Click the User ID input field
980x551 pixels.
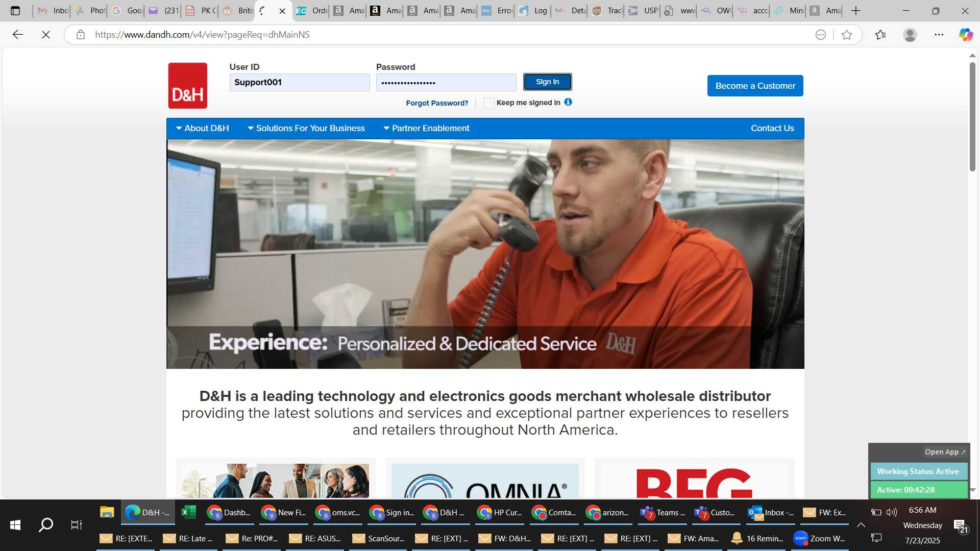click(x=300, y=82)
